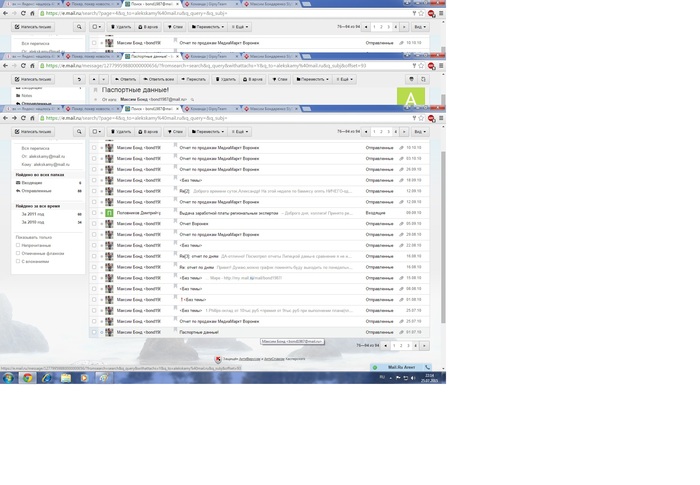Open the Windows Start menu
This screenshot has height=485, width=700.
(8, 378)
